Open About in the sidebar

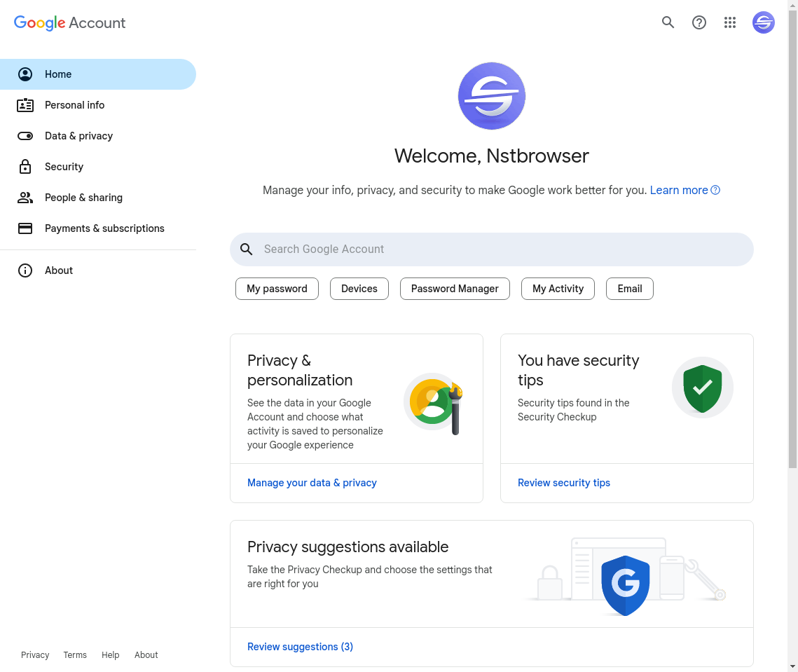pyautogui.click(x=97, y=270)
